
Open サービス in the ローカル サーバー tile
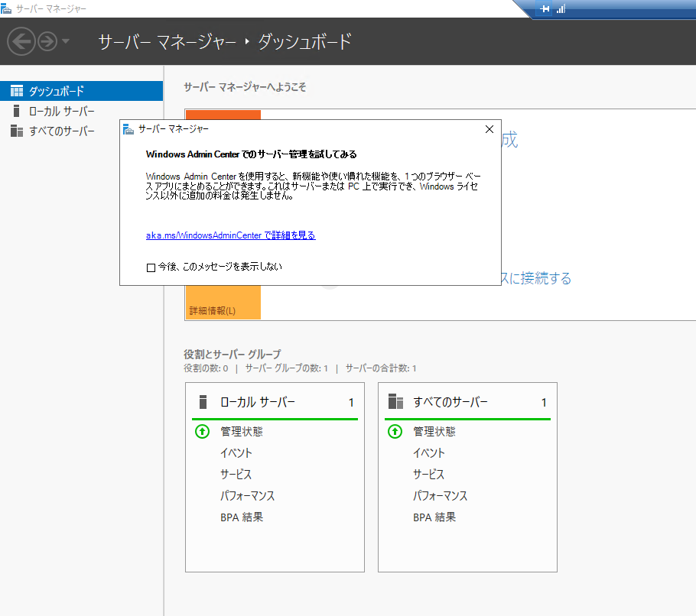tap(236, 474)
